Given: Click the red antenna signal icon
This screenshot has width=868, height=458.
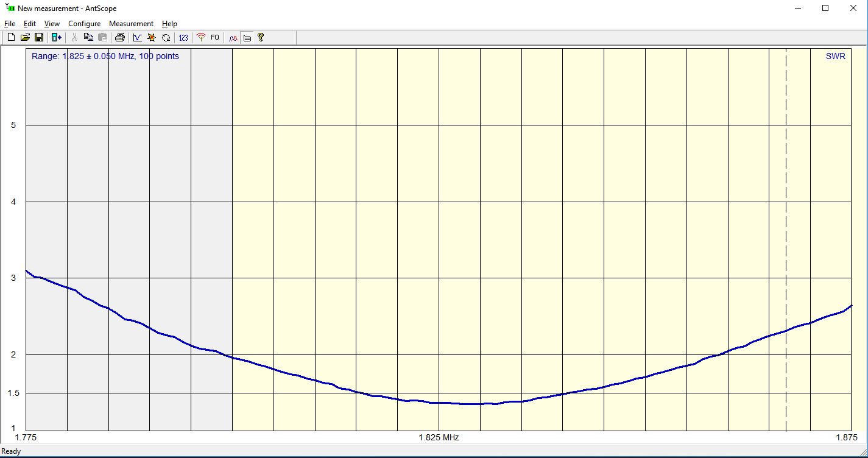Looking at the screenshot, I should coord(201,38).
